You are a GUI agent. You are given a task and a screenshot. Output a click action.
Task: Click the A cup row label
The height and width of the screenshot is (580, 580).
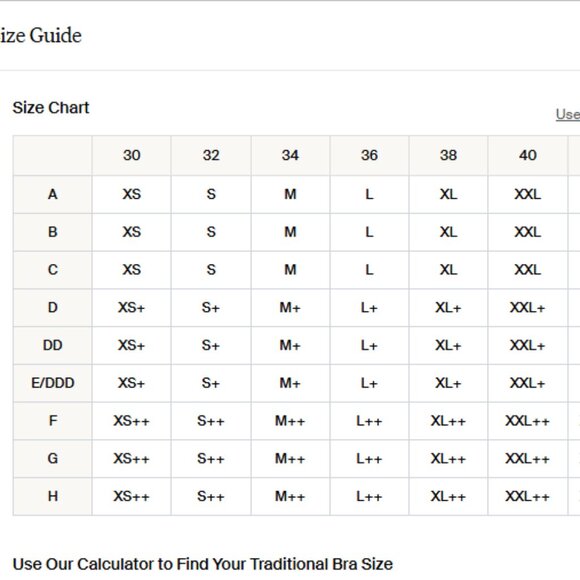pos(53,194)
